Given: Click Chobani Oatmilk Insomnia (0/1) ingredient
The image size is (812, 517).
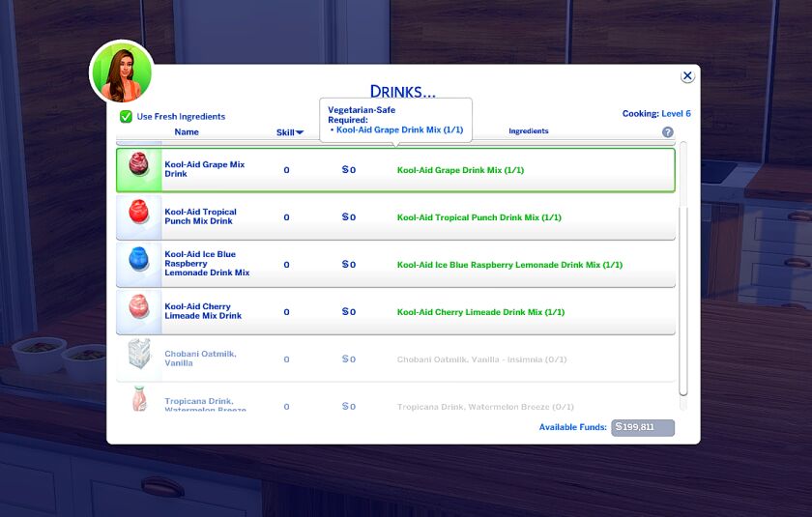Looking at the screenshot, I should tap(481, 359).
